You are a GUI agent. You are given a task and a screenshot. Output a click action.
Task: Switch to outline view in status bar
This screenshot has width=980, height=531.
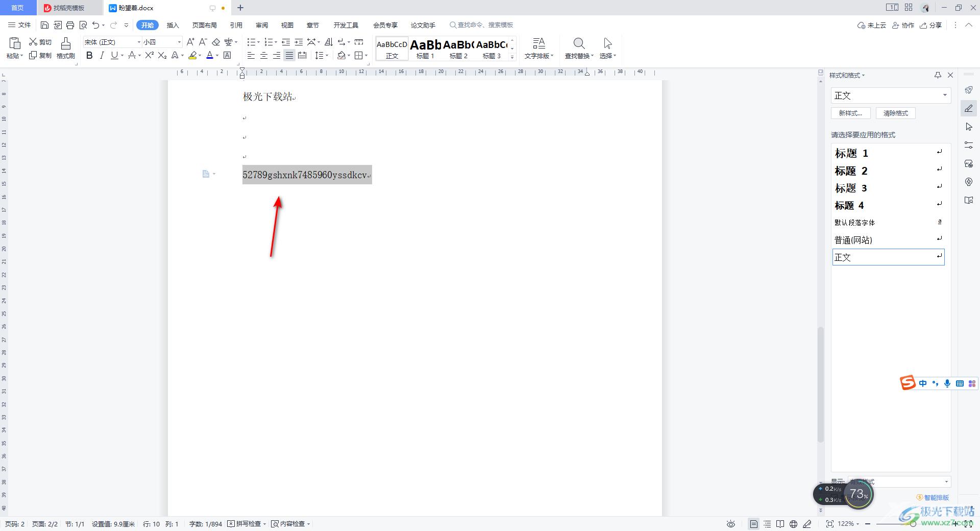[x=767, y=524]
